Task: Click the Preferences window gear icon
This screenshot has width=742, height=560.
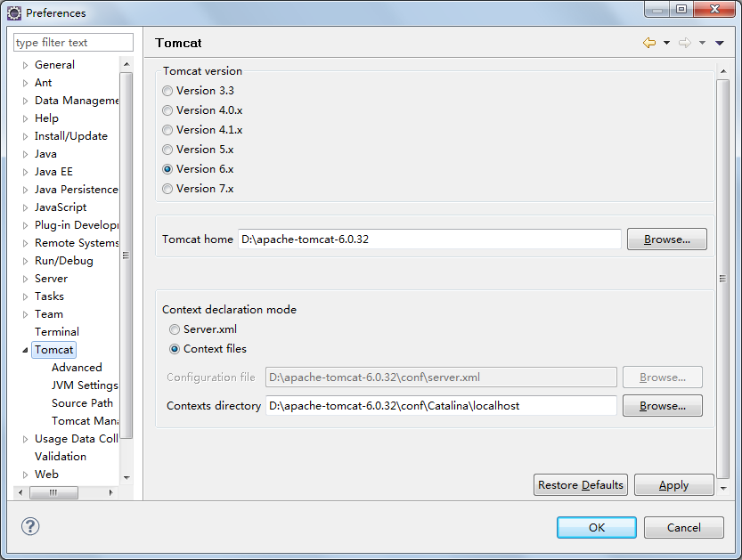Action: pos(14,13)
